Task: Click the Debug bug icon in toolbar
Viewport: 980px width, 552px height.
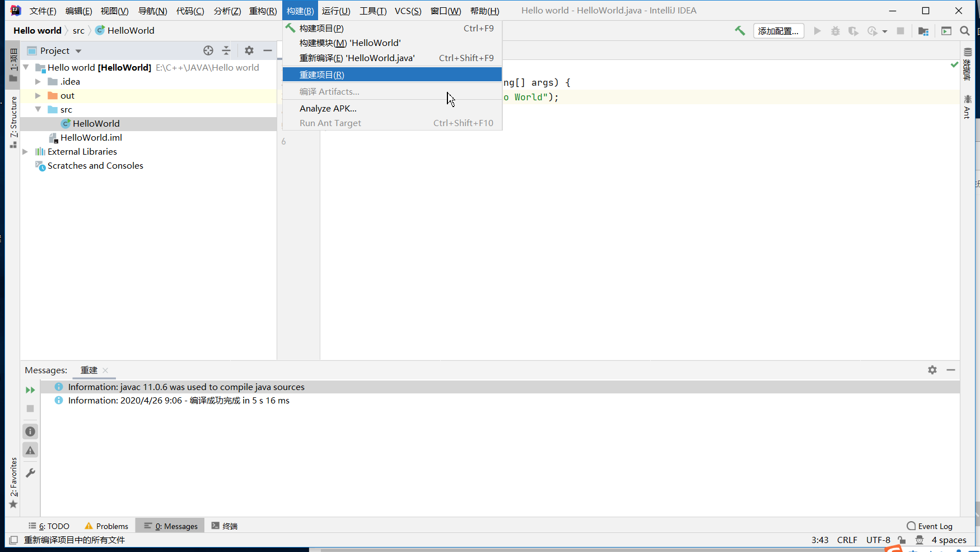Action: coord(835,31)
